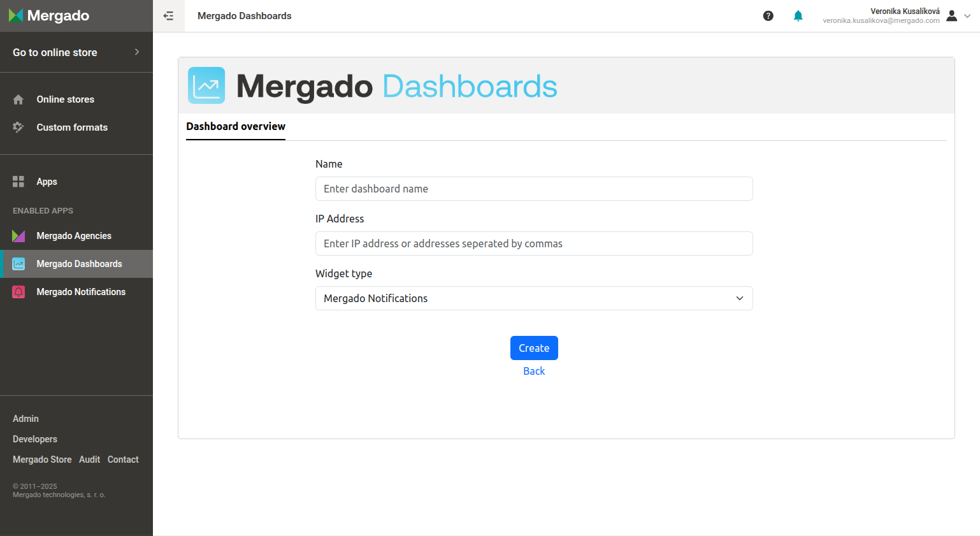Click the Mergado Dashboards banner title
The height and width of the screenshot is (536, 980).
397,86
